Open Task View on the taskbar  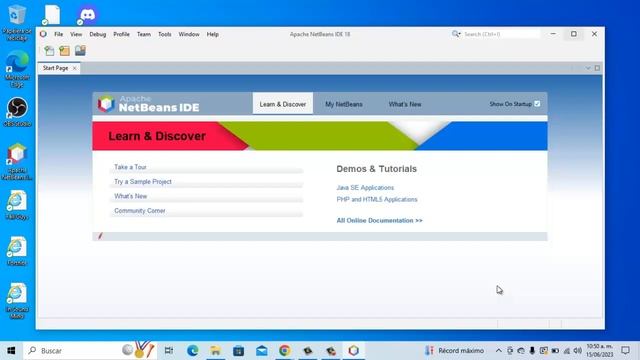pyautogui.click(x=169, y=351)
